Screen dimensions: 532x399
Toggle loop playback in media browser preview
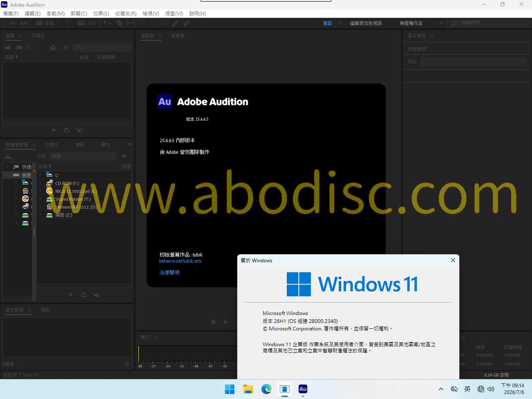pyautogui.click(x=84, y=295)
